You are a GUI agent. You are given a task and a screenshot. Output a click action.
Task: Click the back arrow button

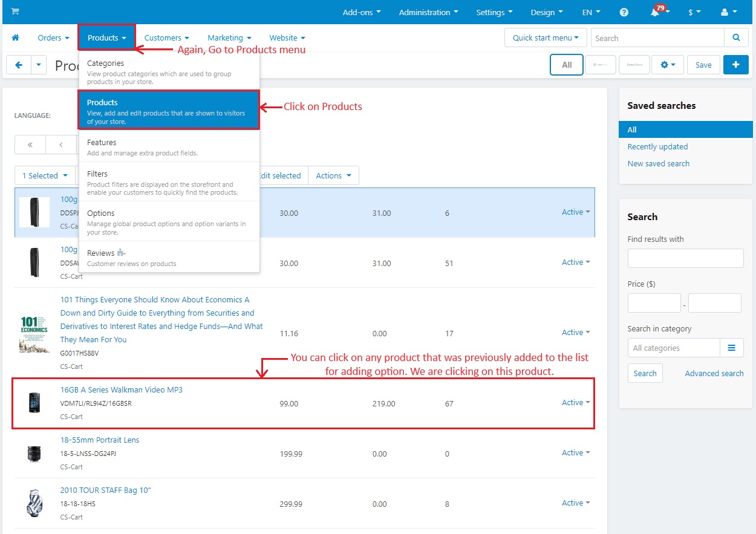coord(19,65)
